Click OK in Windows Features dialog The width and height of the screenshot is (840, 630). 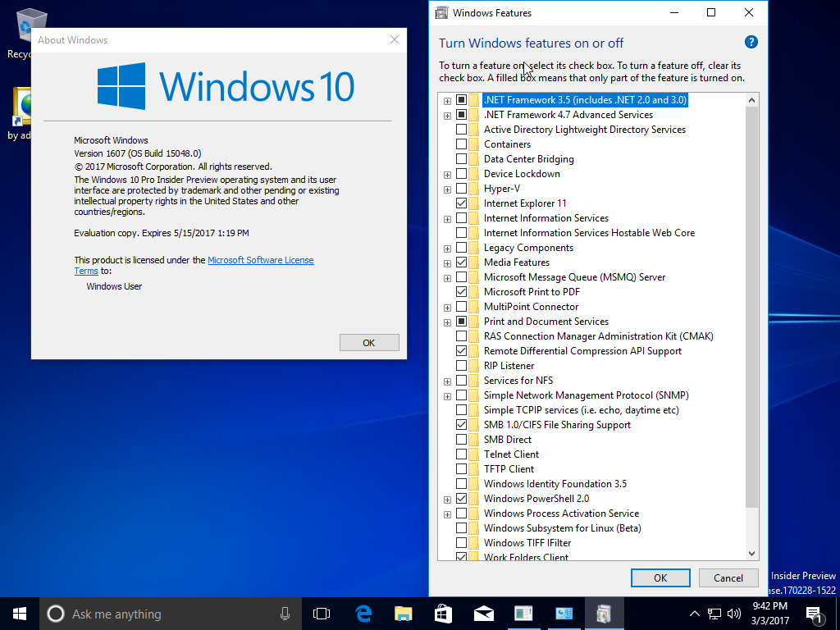660,578
